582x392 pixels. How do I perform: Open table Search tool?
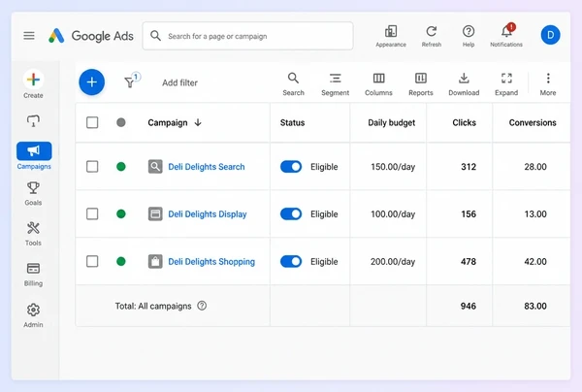293,84
